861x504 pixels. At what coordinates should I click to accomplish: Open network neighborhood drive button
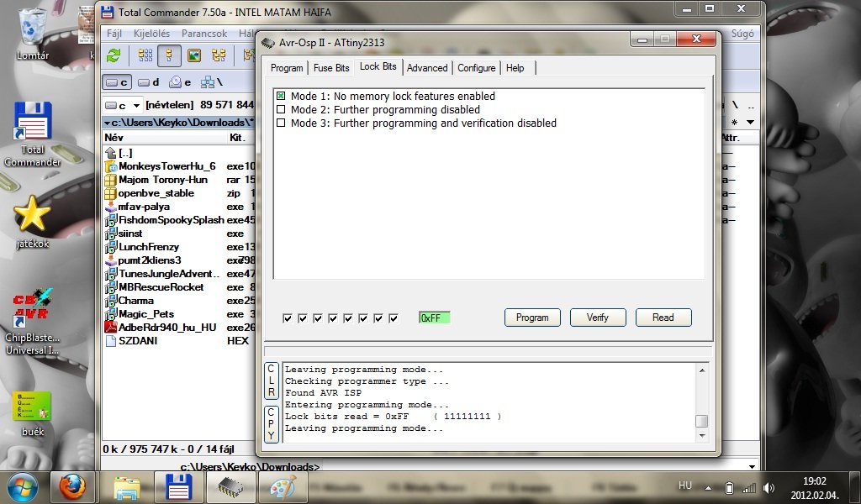click(x=211, y=82)
